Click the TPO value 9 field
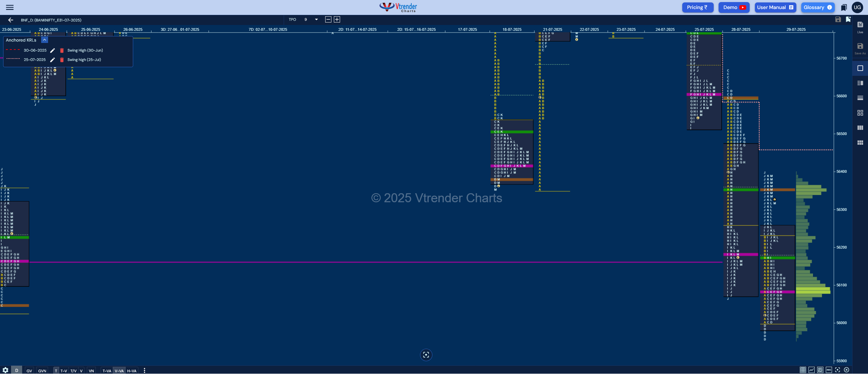Viewport: 868px width, 374px height. point(306,19)
